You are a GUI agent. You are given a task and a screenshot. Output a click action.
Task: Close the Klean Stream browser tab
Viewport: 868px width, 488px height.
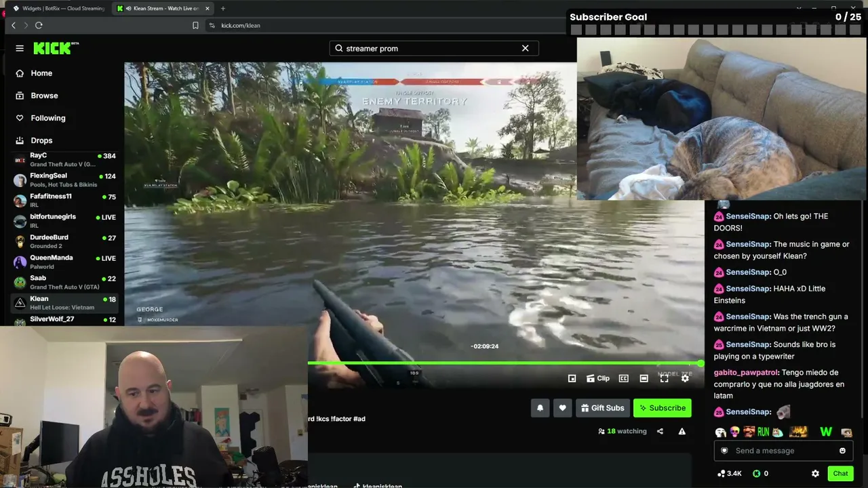[207, 8]
